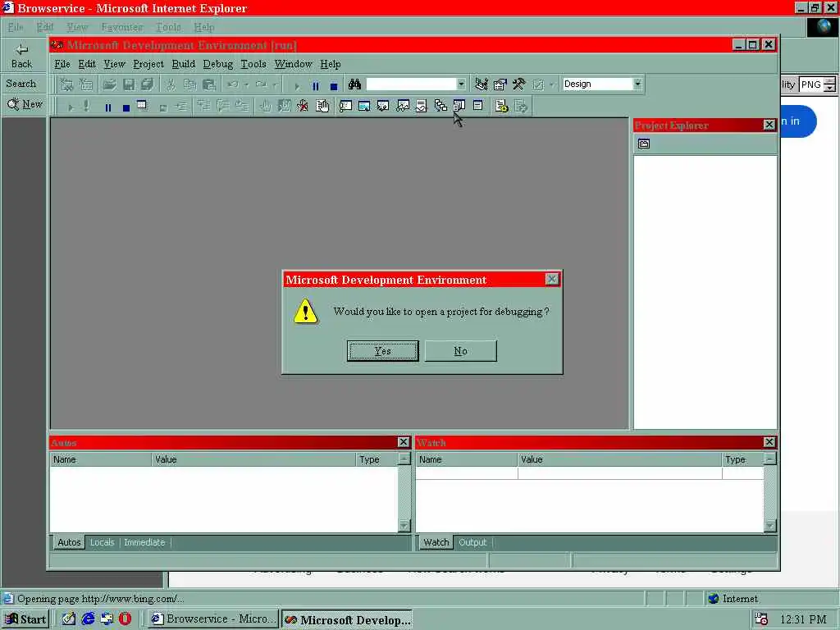Switch to Browservice taskbar button

212,619
